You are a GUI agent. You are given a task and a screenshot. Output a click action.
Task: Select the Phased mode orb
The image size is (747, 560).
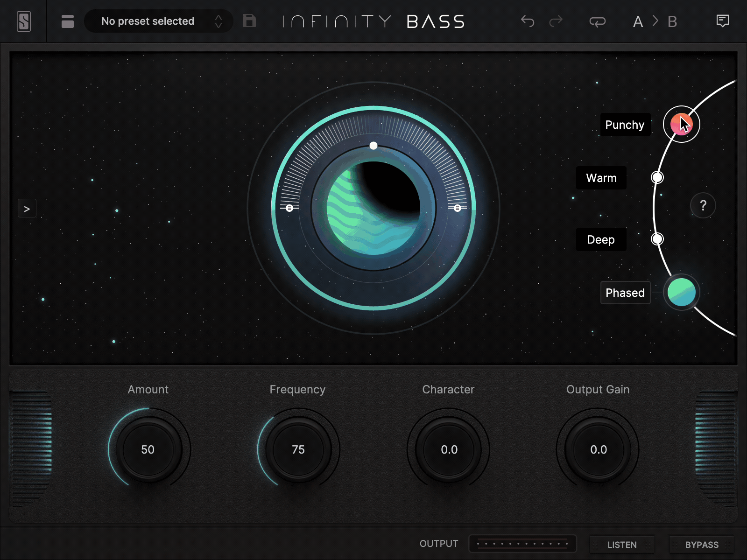click(x=681, y=292)
